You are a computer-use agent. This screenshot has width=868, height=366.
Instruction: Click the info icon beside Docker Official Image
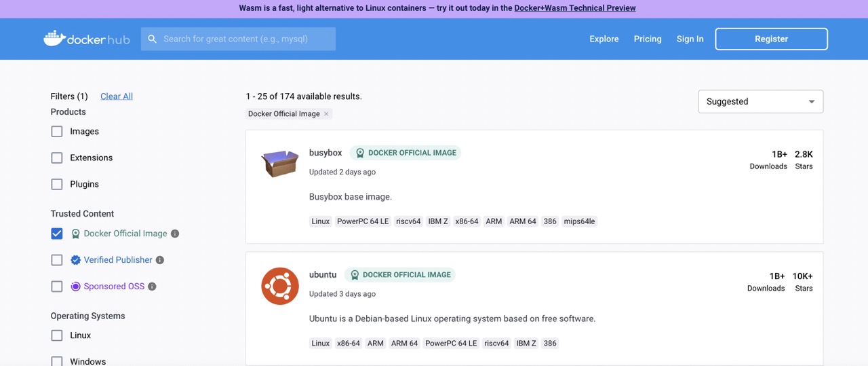coord(175,234)
